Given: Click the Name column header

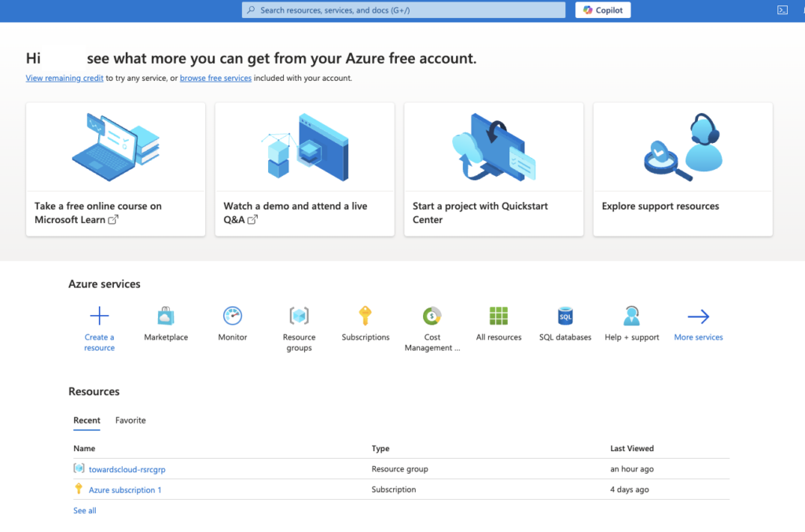Looking at the screenshot, I should click(84, 449).
